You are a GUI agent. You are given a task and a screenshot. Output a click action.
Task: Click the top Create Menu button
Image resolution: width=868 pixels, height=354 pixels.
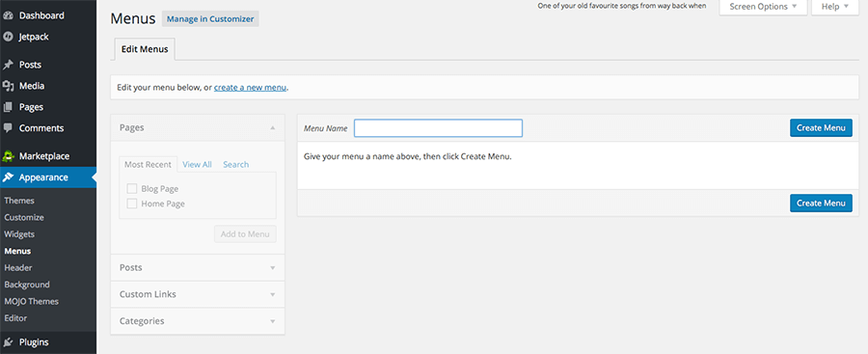(821, 128)
